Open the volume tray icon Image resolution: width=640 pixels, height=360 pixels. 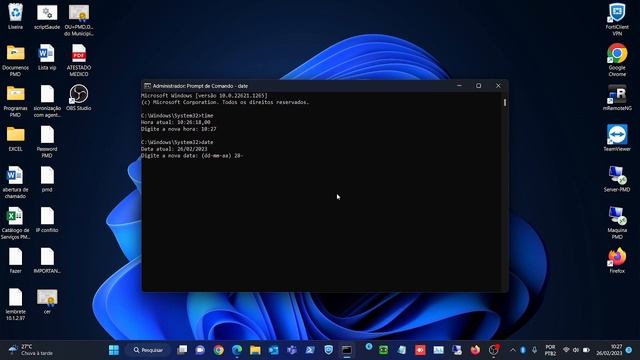tap(576, 350)
